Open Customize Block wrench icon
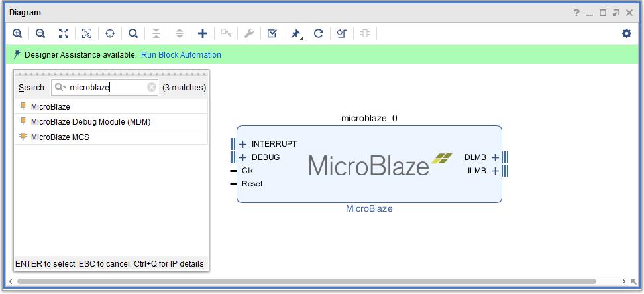This screenshot has height=294, width=644. (249, 33)
